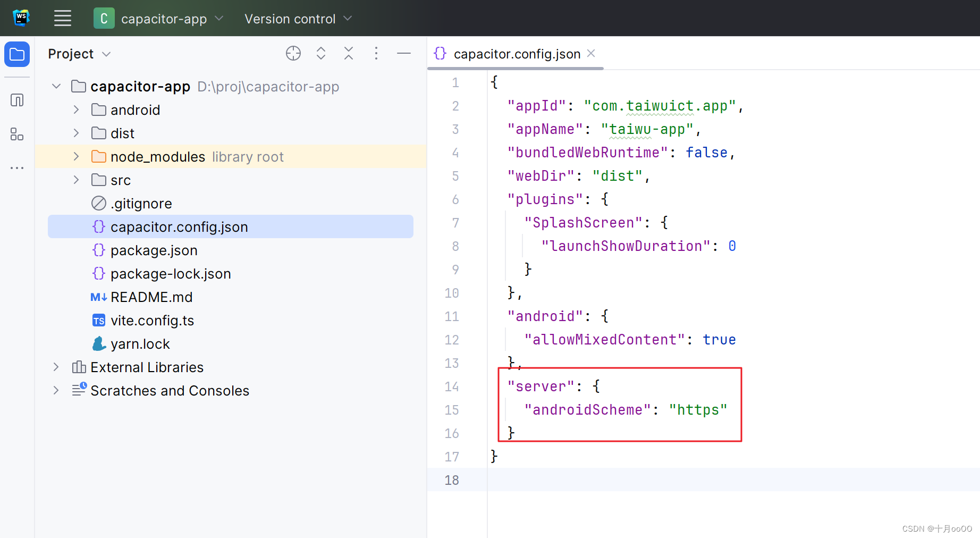The height and width of the screenshot is (538, 980).
Task: Open the Version control dropdown
Action: [x=297, y=18]
